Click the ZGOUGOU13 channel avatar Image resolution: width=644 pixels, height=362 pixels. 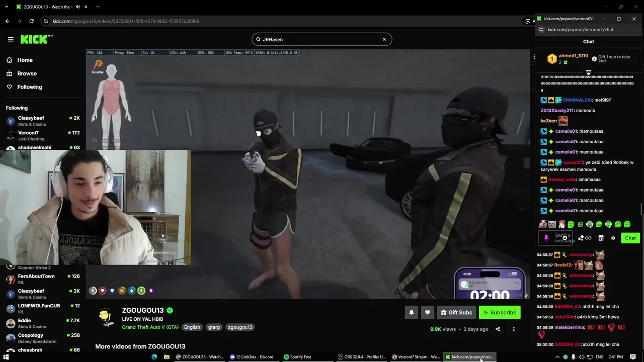click(105, 318)
